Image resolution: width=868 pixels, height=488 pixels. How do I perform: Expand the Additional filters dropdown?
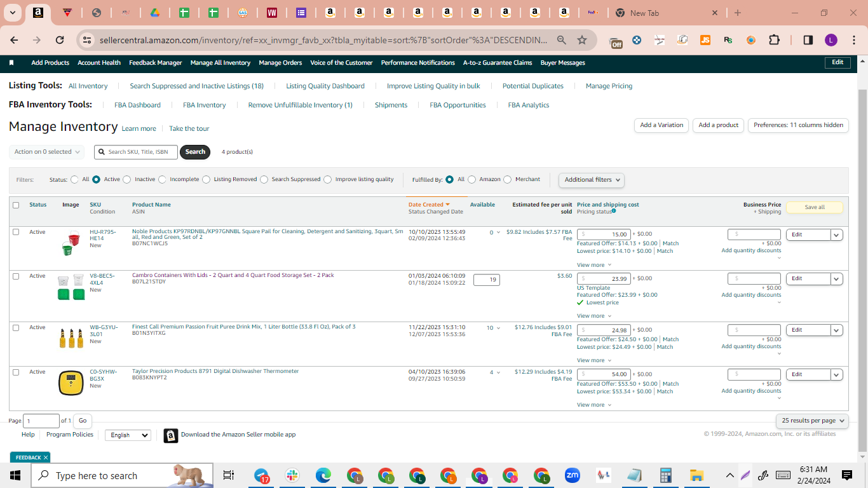coord(592,180)
